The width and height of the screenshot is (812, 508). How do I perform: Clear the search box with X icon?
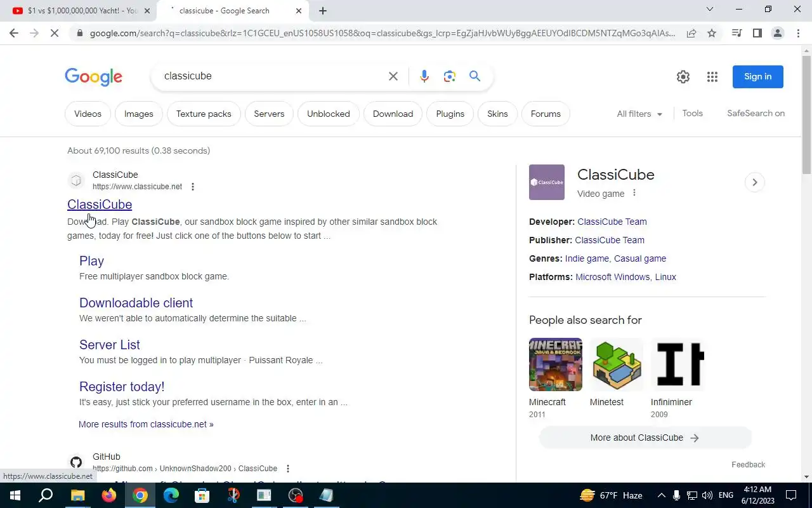[x=393, y=76]
